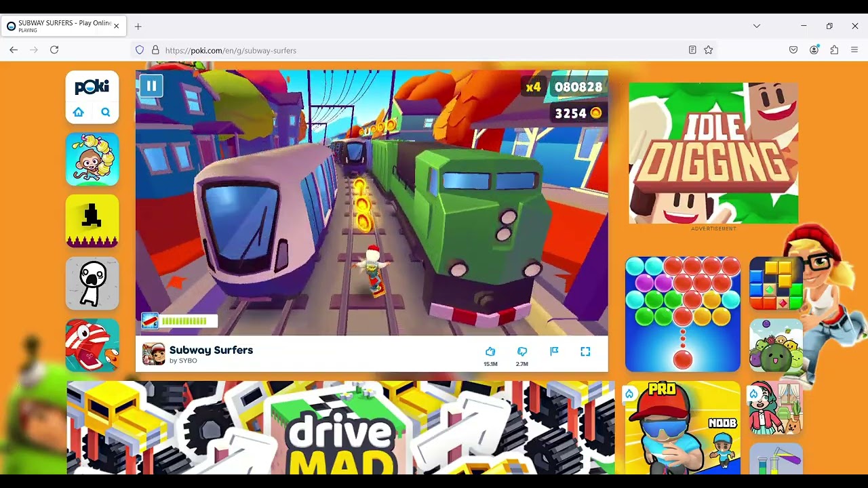Open the yellow spikes stickman game thumbnail
868x488 pixels.
(92, 222)
